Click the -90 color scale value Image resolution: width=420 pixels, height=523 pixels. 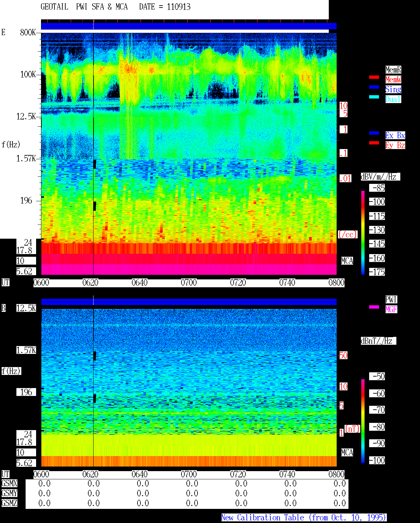click(377, 443)
